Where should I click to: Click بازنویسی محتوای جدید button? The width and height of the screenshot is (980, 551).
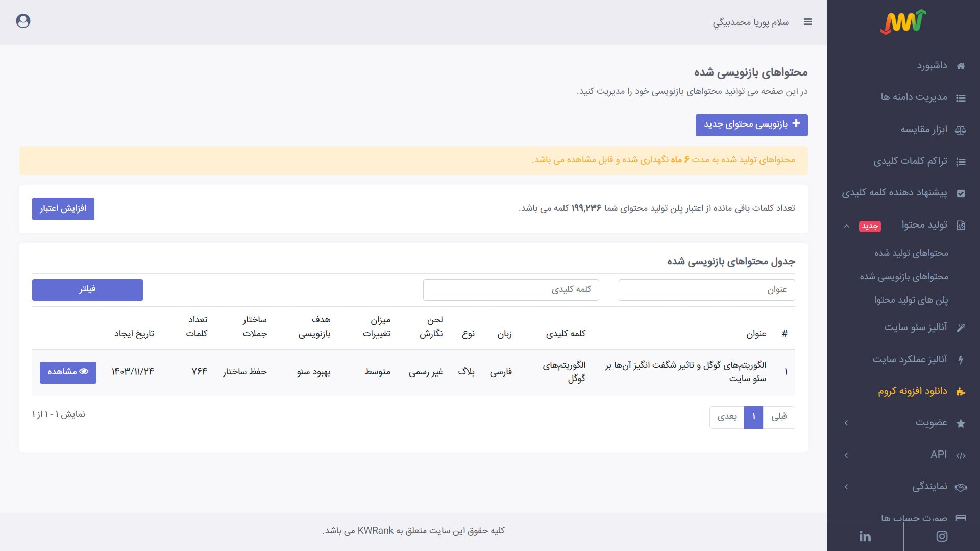[751, 125]
